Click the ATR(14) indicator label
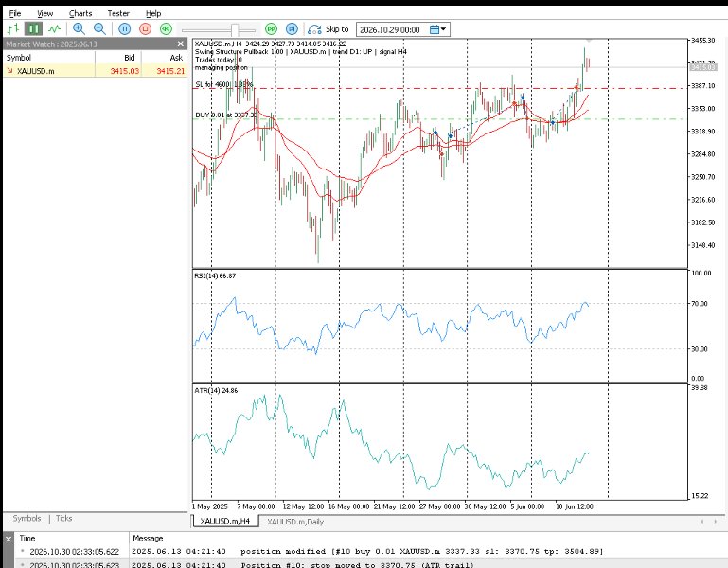The width and height of the screenshot is (728, 568). click(216, 391)
